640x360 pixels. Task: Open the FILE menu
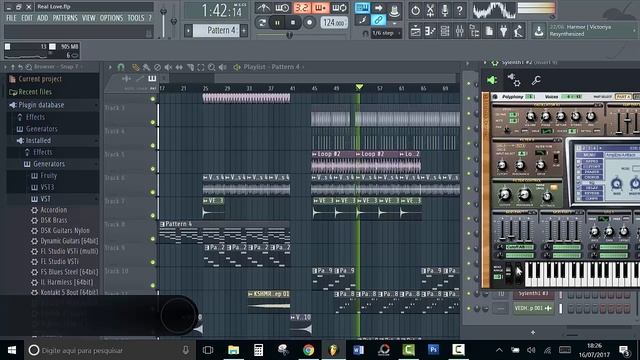tap(11, 18)
